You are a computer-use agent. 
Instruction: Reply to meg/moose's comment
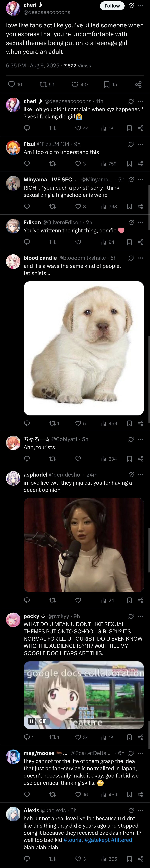tap(27, 794)
